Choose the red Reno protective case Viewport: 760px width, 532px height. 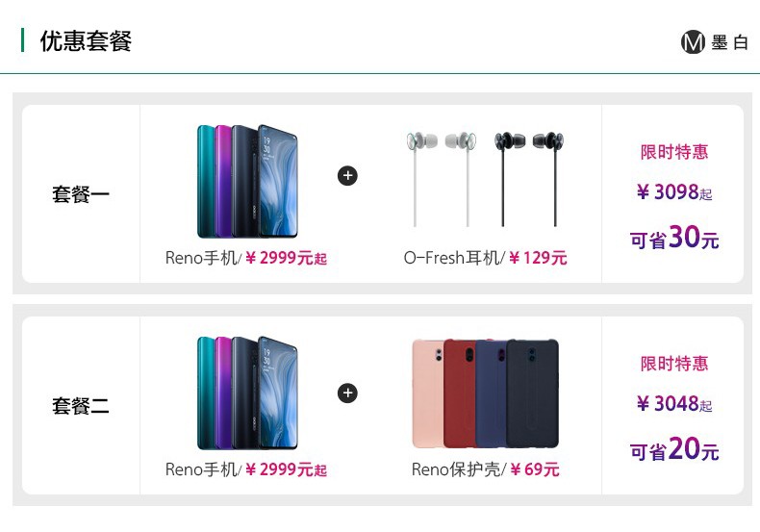point(459,393)
